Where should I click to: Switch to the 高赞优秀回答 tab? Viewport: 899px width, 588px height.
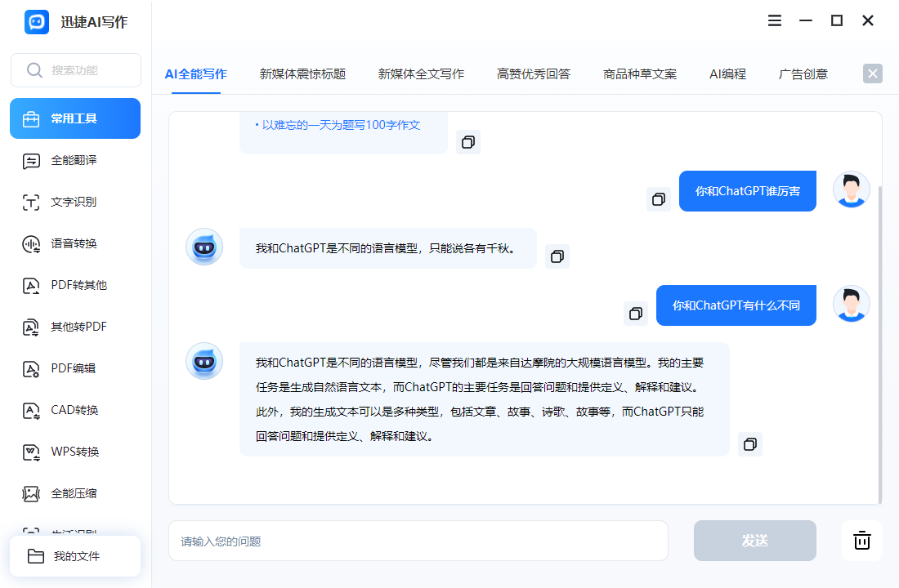(534, 74)
